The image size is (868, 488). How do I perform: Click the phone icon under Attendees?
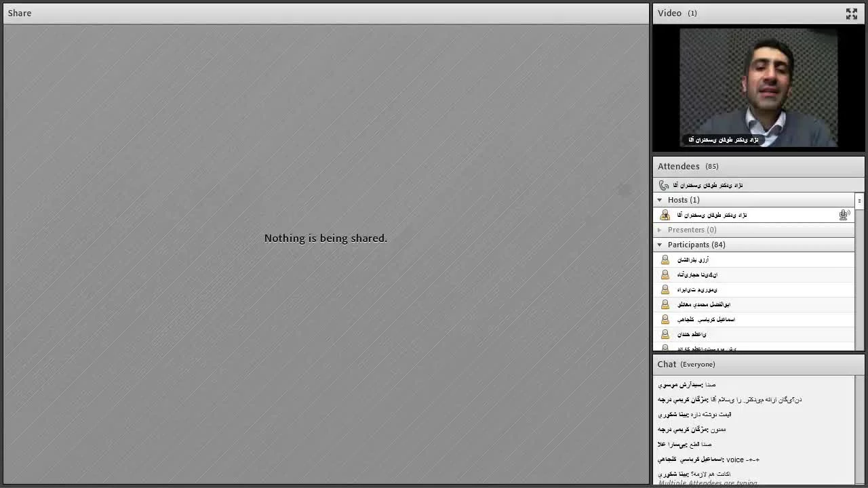click(663, 185)
